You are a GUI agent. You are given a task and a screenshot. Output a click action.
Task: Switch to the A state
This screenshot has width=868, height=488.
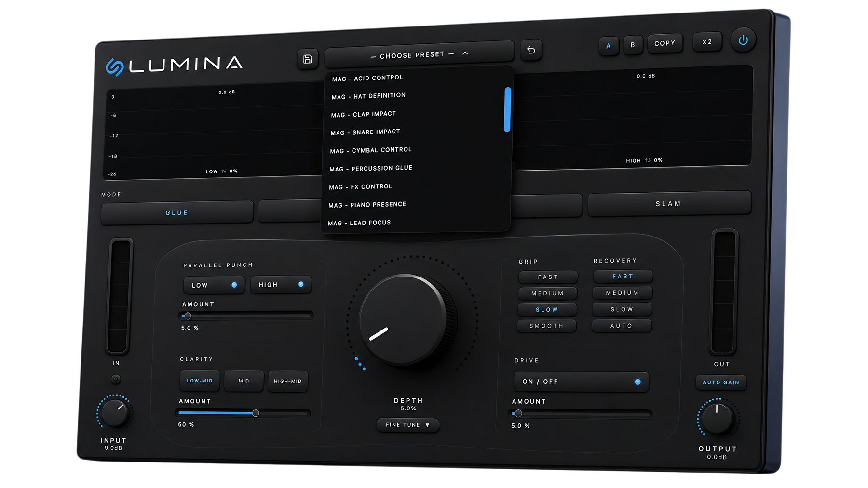point(609,46)
